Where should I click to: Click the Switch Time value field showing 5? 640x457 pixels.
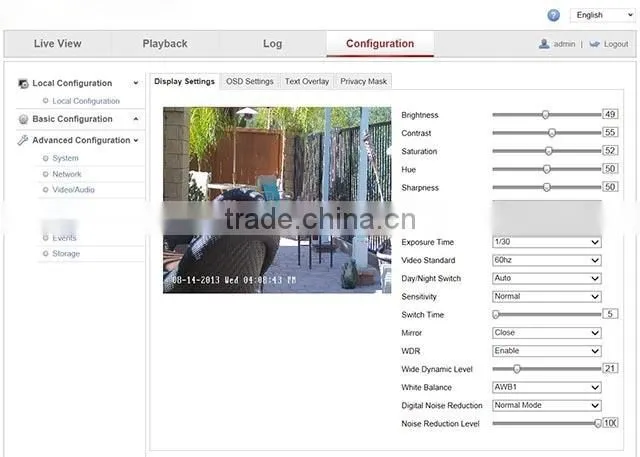(610, 314)
